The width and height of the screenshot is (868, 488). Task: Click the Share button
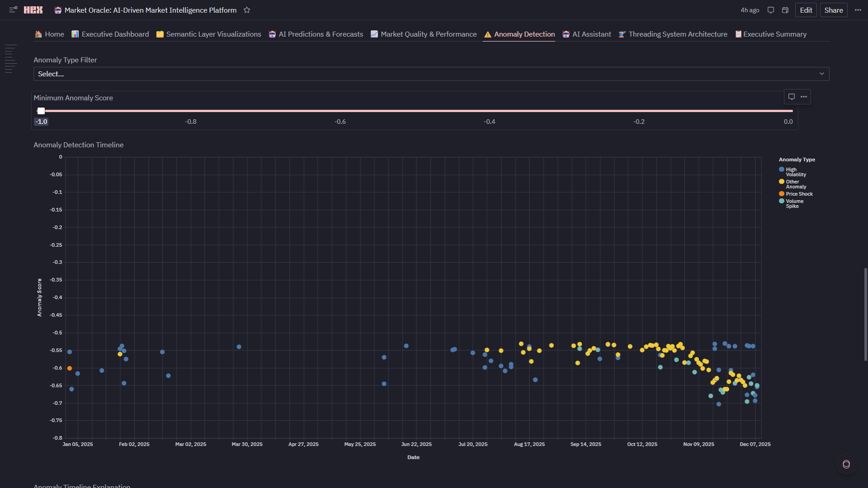coord(833,10)
